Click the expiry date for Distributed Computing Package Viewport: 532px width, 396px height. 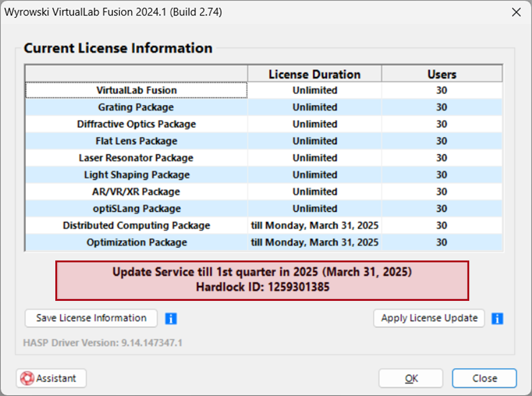tap(315, 226)
